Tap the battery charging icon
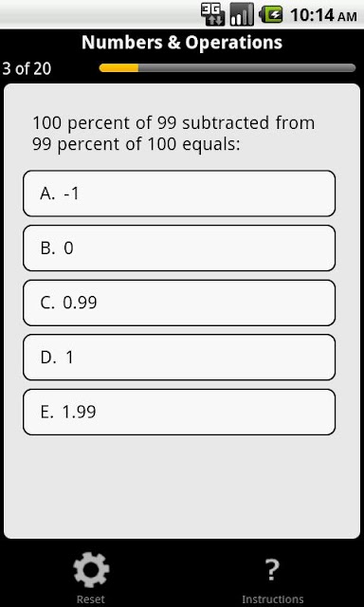This screenshot has height=607, width=364. 271,15
